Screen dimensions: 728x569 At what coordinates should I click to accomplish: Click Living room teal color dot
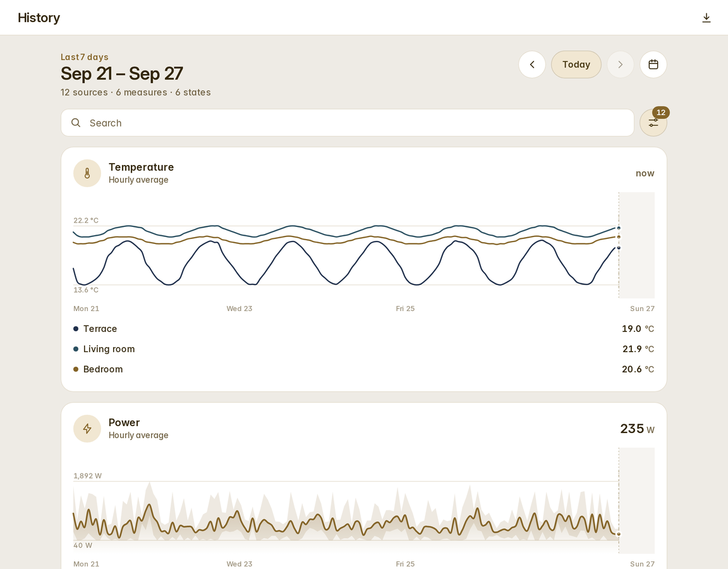click(76, 349)
